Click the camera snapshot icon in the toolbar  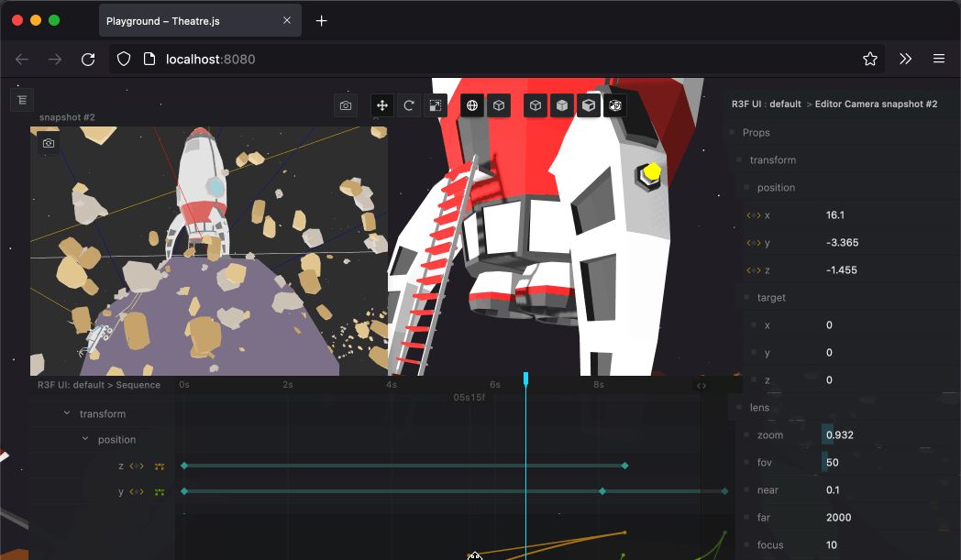pyautogui.click(x=346, y=106)
